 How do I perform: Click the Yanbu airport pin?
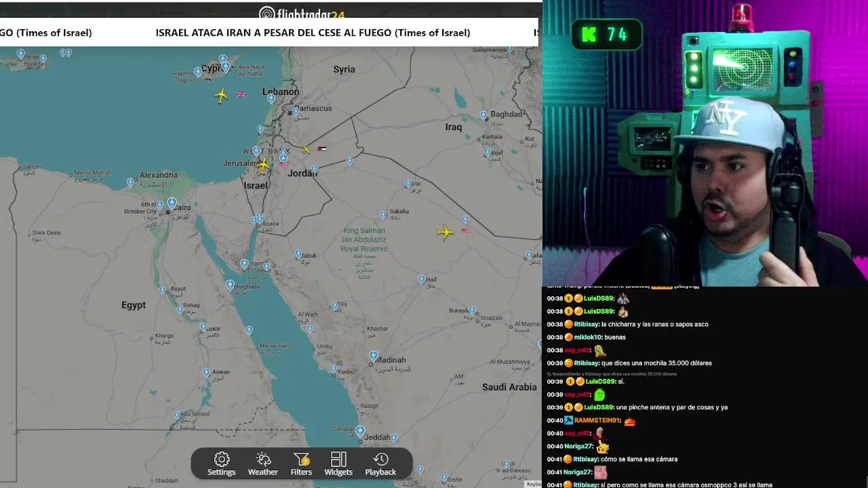[334, 369]
